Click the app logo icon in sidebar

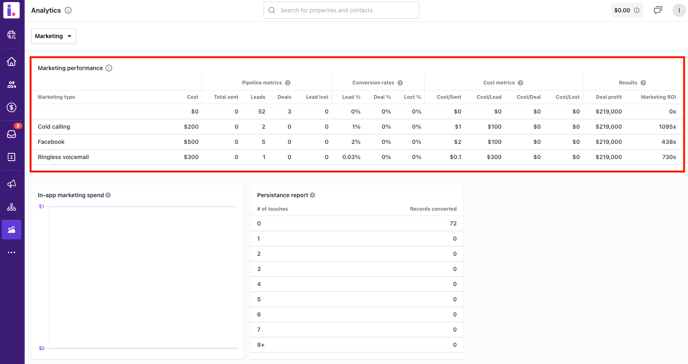point(11,10)
